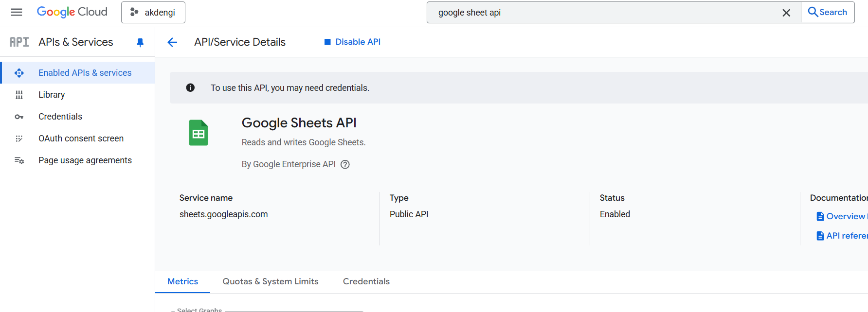Screen dimensions: 868x312
Task: Open the Quotas & System Limits tab
Action: click(271, 281)
